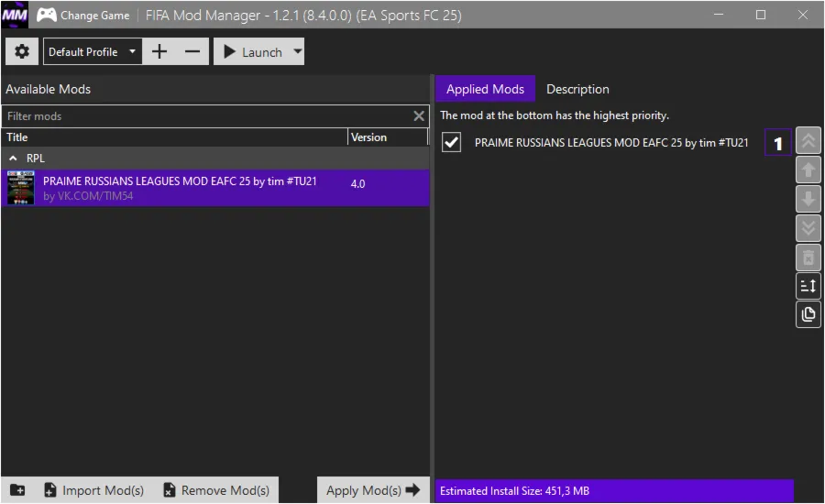Open the Default Profile dropdown
Image resolution: width=825 pixels, height=504 pixels.
point(93,51)
